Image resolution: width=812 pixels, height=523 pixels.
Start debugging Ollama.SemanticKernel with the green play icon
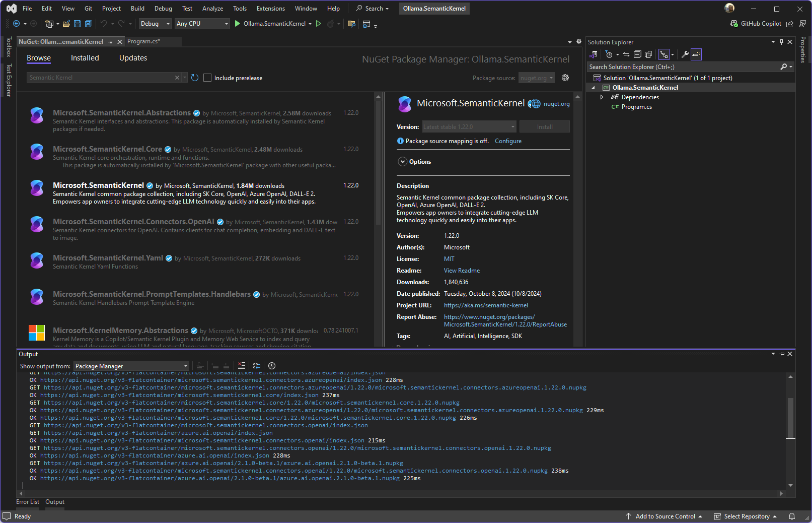click(238, 24)
